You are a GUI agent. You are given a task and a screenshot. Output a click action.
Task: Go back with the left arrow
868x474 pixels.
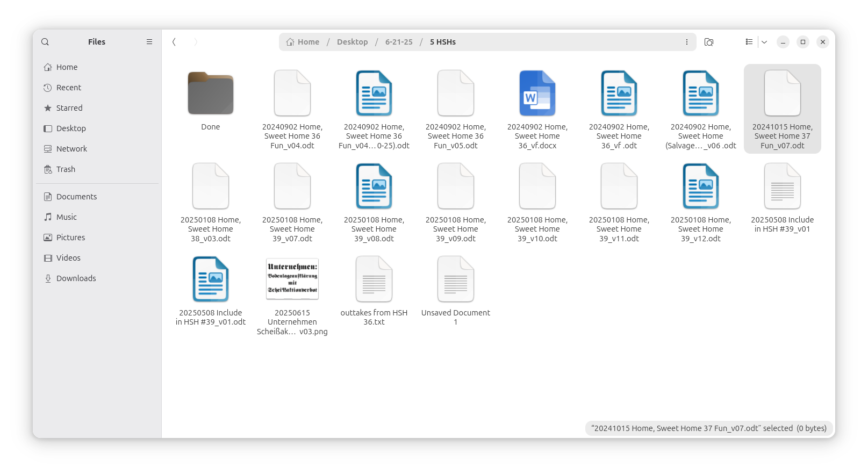[174, 42]
